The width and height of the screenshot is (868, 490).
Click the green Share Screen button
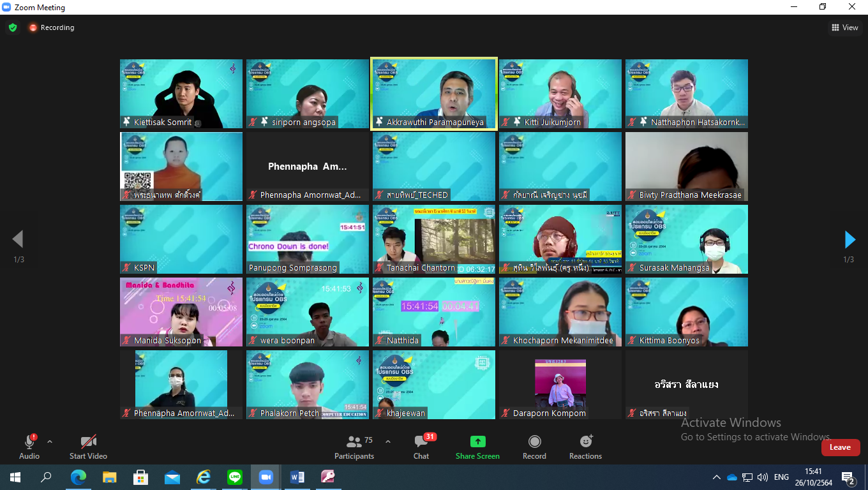(477, 446)
